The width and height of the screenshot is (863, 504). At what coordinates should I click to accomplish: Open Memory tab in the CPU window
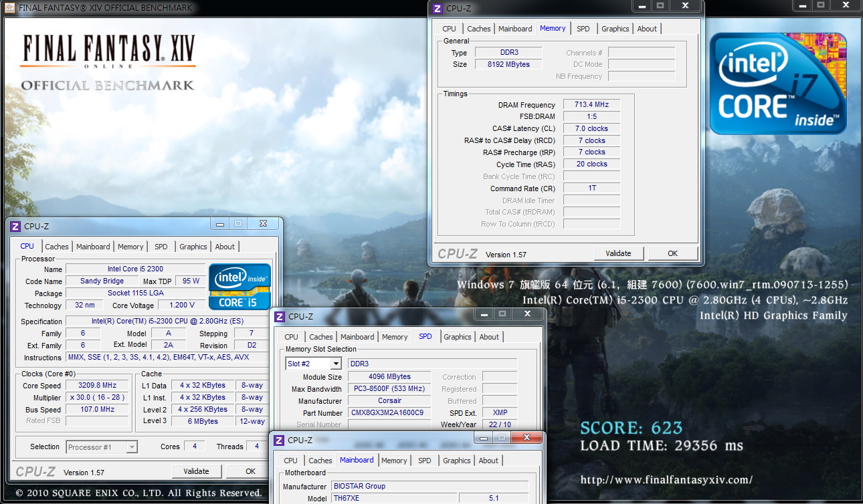(130, 247)
